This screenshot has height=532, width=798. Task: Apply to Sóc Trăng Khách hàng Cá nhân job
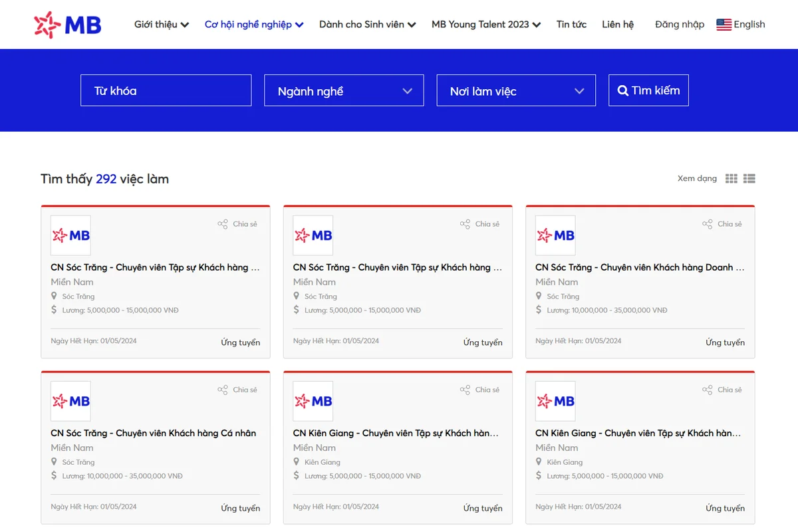[241, 508]
